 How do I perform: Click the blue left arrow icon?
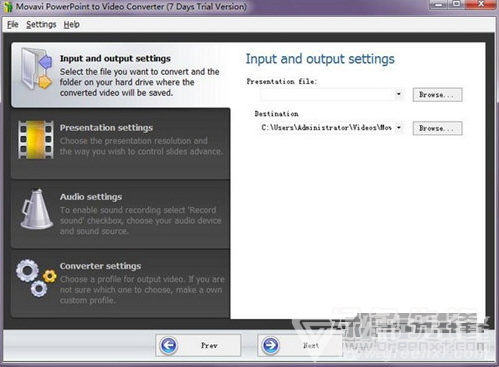coord(169,345)
